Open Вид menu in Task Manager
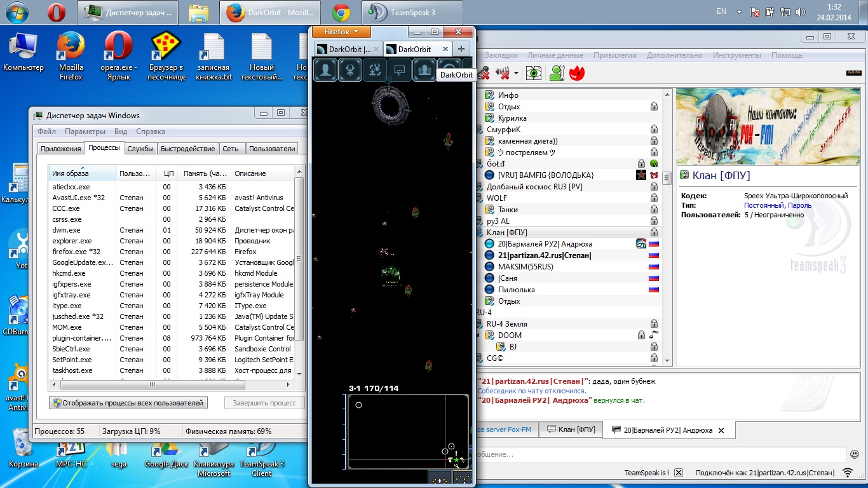 pos(121,132)
